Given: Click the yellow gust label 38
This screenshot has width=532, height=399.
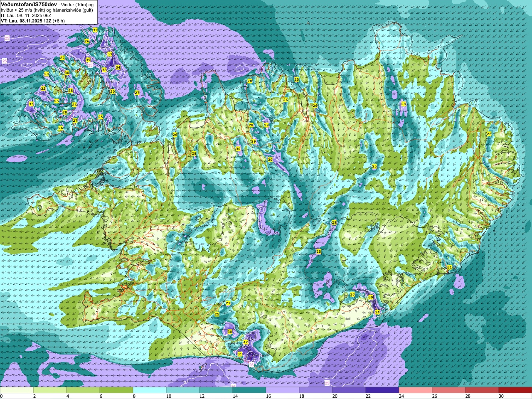Looking at the screenshot, I should click(x=104, y=69).
